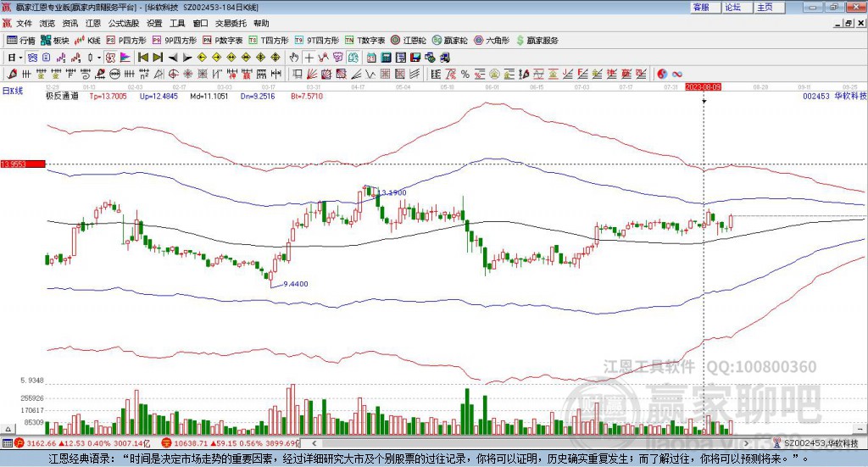The image size is (868, 467).
Task: Select the crosshair cursor tool
Action: 309,58
